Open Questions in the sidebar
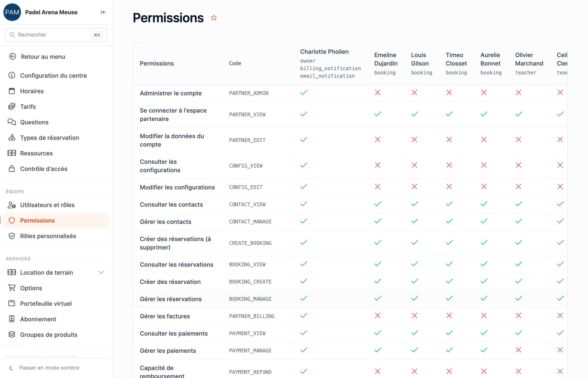Screen dimensions: 588x378 (56, 122)
